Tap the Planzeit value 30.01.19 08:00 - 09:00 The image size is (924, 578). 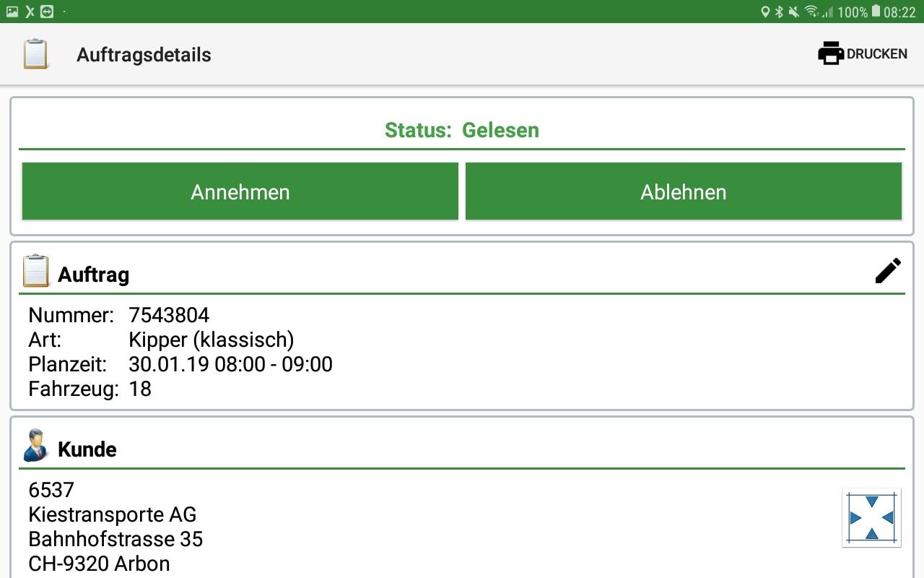tap(230, 364)
